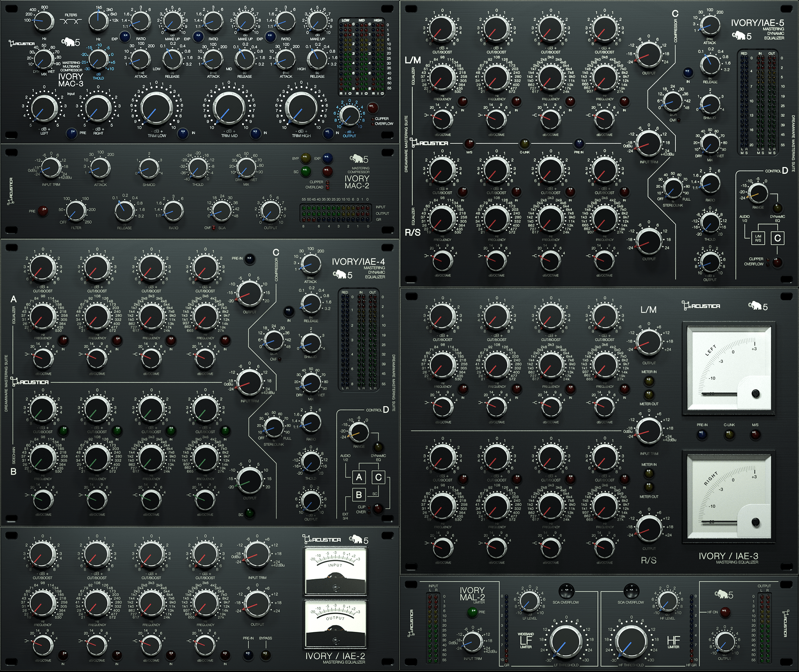Click the MAC-2 OUTPUT knob

tap(270, 212)
